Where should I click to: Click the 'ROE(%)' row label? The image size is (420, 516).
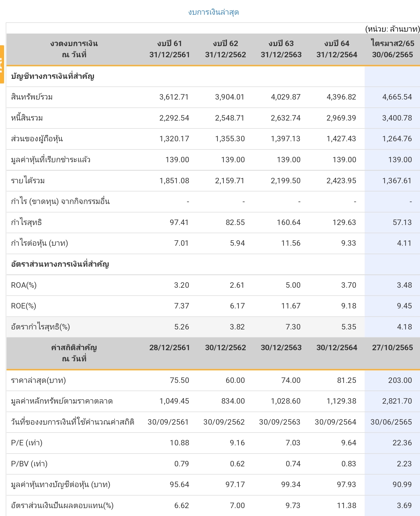[x=23, y=306]
